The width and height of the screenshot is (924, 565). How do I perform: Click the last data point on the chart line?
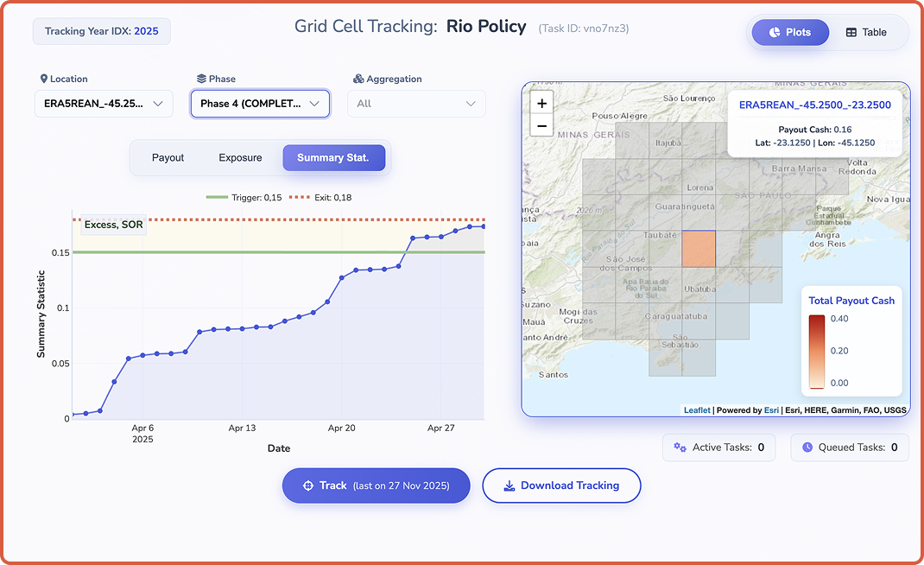pos(484,226)
